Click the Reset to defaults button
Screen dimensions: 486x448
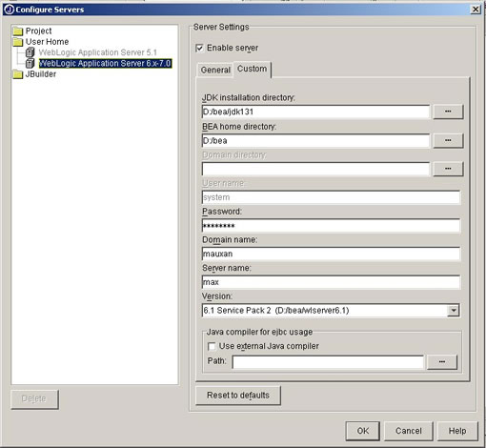(x=238, y=396)
